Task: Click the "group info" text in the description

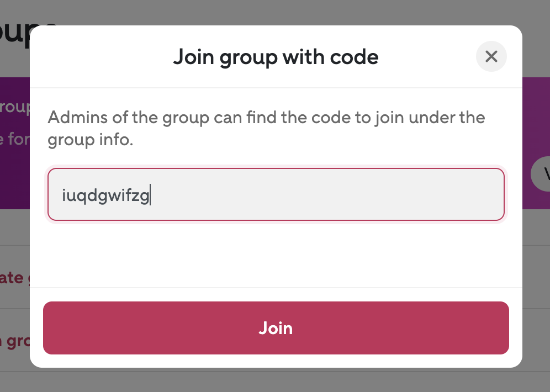Action: [x=91, y=140]
